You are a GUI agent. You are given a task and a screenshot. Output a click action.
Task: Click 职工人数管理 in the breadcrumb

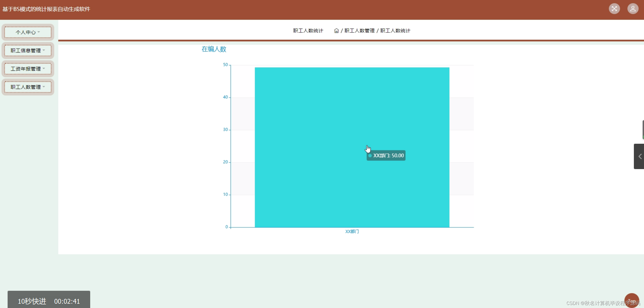point(359,30)
